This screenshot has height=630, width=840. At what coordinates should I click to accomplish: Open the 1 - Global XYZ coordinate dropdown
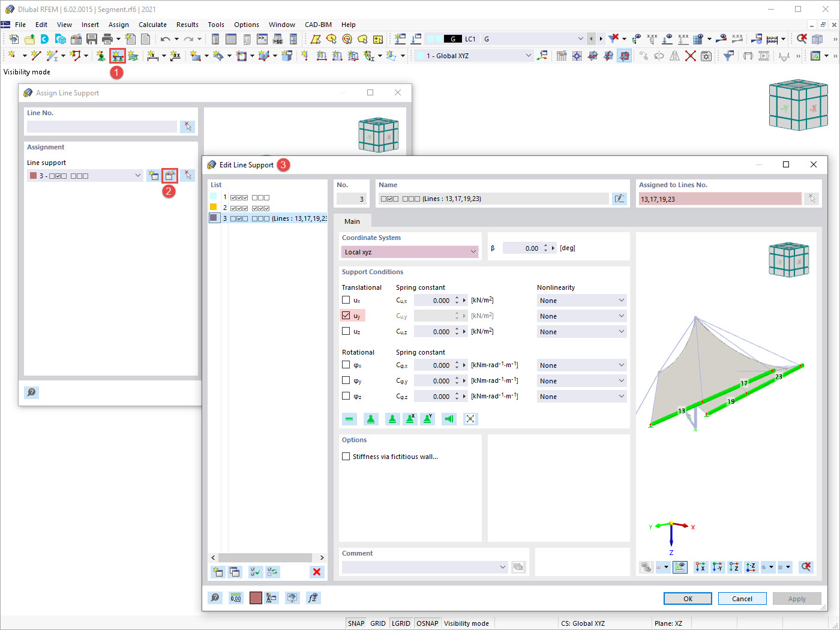tap(473, 56)
